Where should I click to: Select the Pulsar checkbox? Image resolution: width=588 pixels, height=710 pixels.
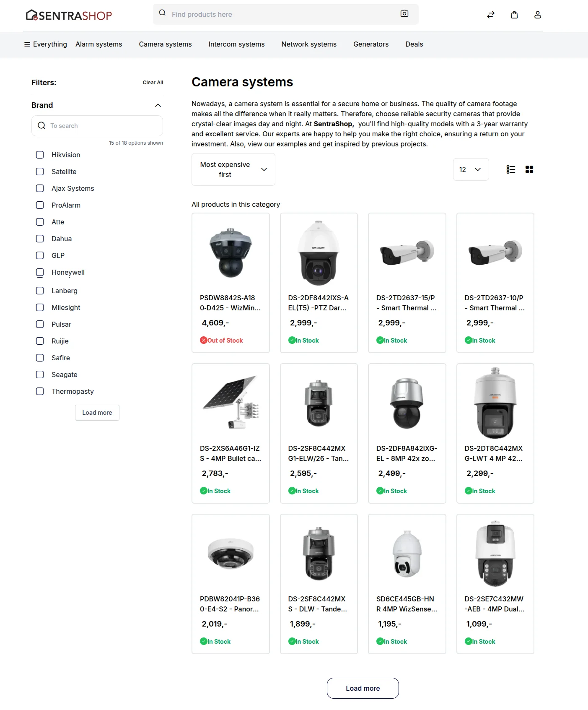(40, 324)
